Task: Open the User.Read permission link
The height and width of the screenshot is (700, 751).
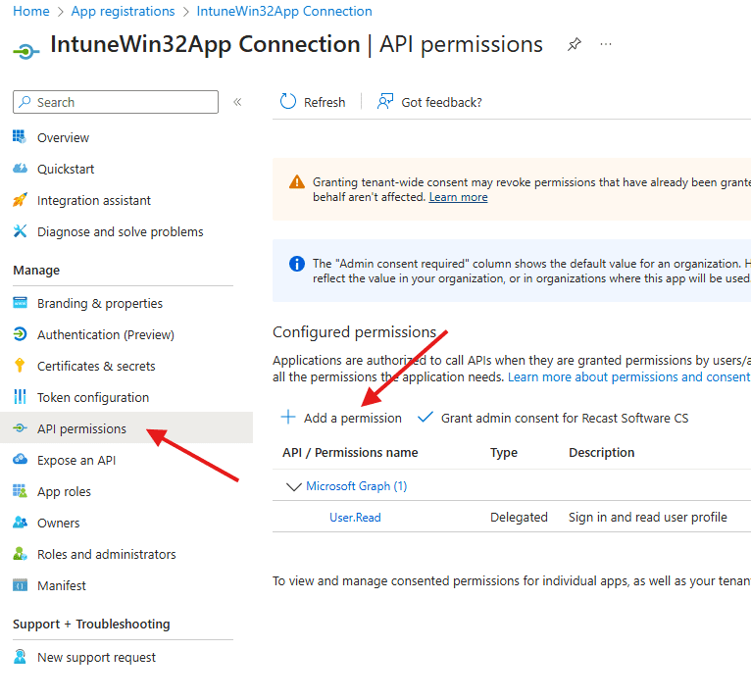Action: tap(355, 517)
